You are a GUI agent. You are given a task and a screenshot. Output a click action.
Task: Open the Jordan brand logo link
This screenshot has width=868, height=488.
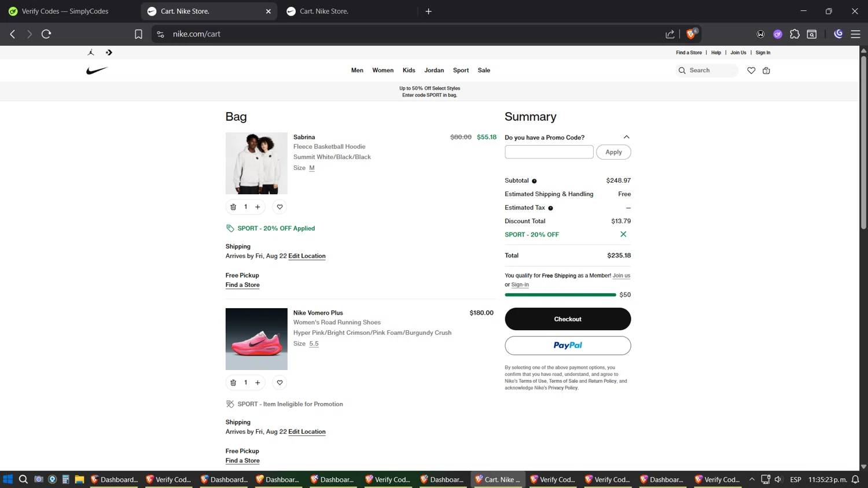click(91, 53)
